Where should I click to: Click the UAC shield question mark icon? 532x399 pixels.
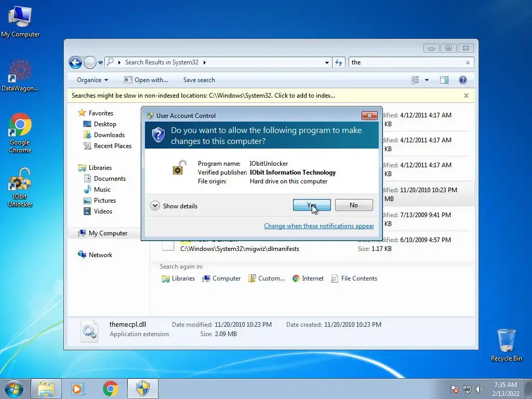(158, 135)
